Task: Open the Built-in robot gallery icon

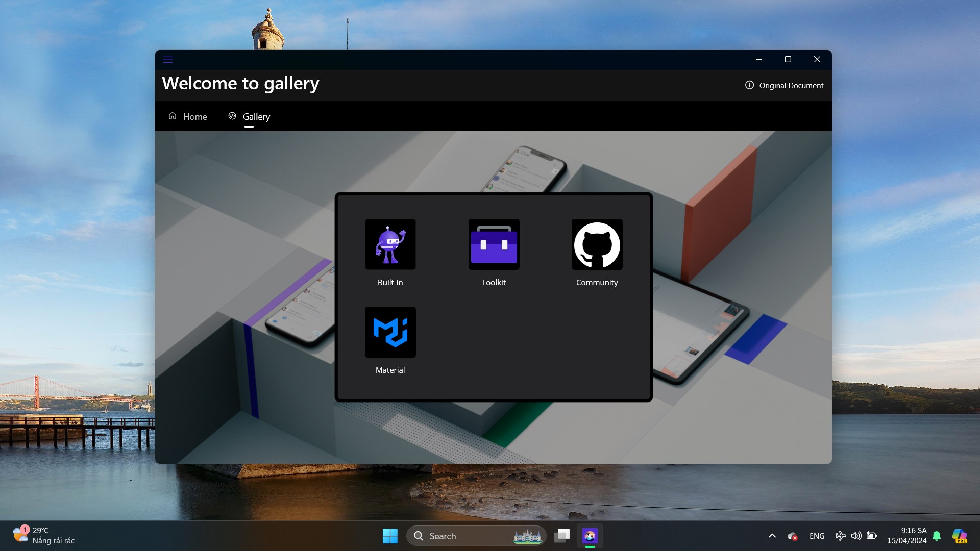Action: coord(390,244)
